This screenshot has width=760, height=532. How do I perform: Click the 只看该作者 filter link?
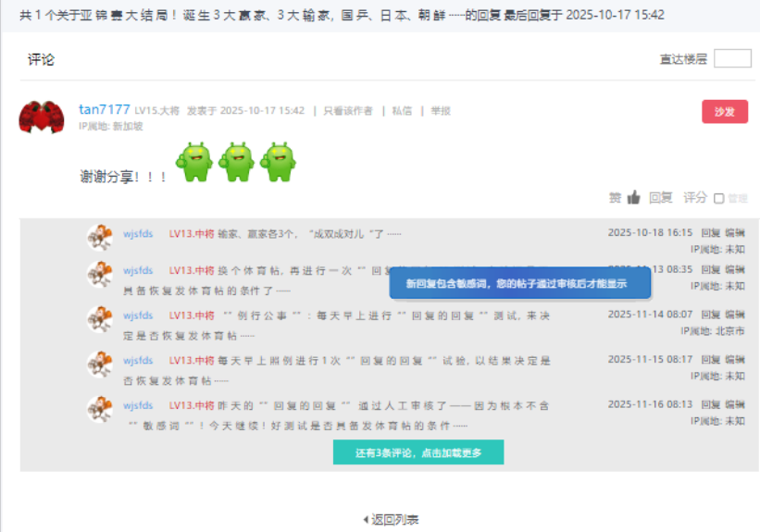click(348, 111)
